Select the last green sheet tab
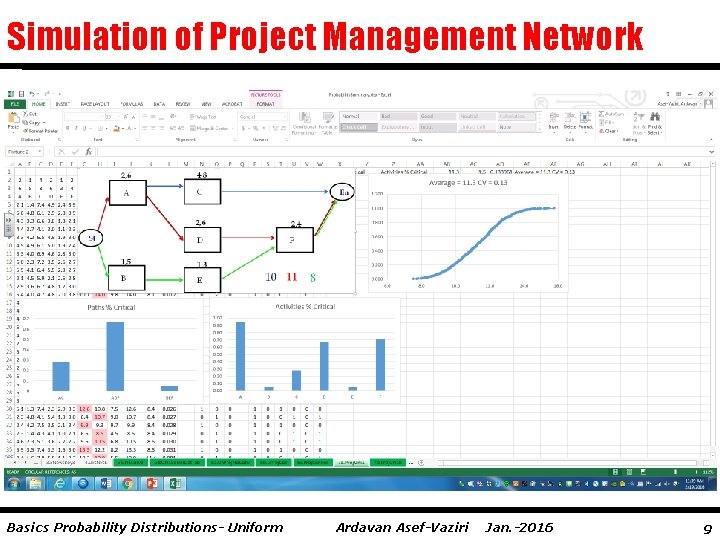Viewport: 720px width, 540px height. [388, 462]
